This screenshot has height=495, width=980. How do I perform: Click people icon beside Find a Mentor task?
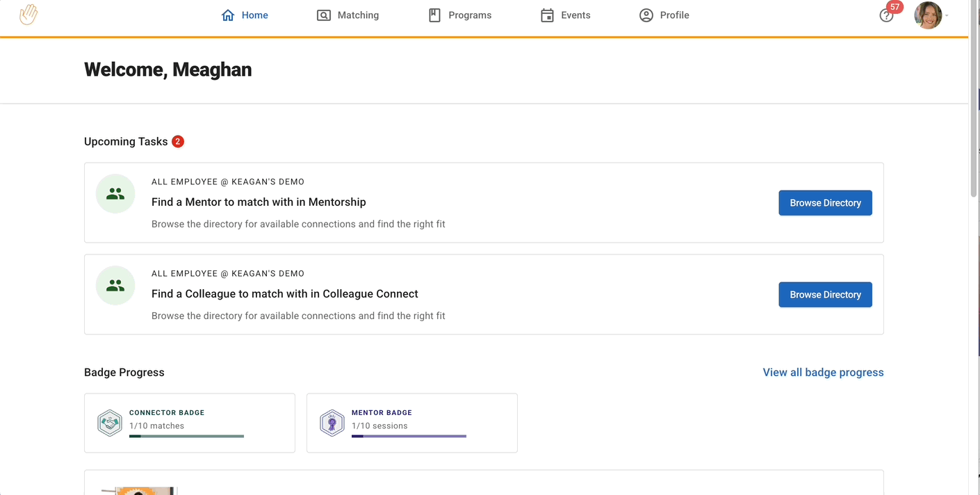115,194
